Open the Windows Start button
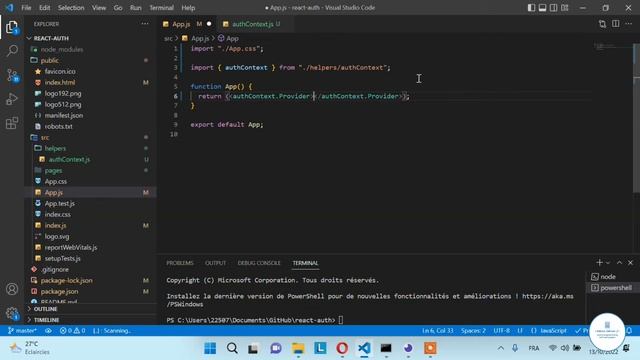The image size is (640, 360). (210, 348)
